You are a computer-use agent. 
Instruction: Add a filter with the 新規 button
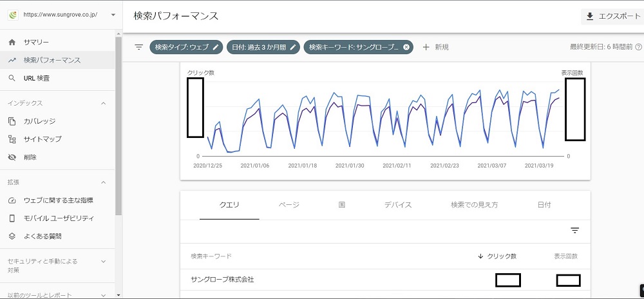click(x=436, y=47)
